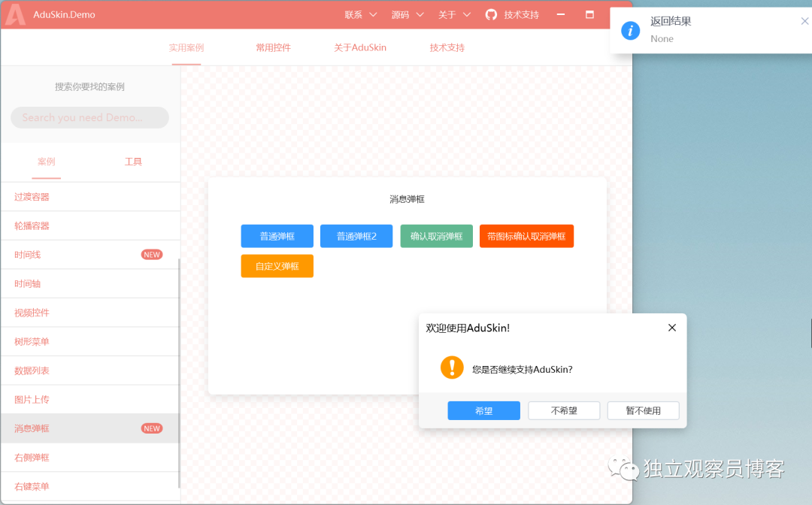Screen dimensions: 812x505
Task: Open the GitHub icon next to 技术支持
Action: pos(491,14)
